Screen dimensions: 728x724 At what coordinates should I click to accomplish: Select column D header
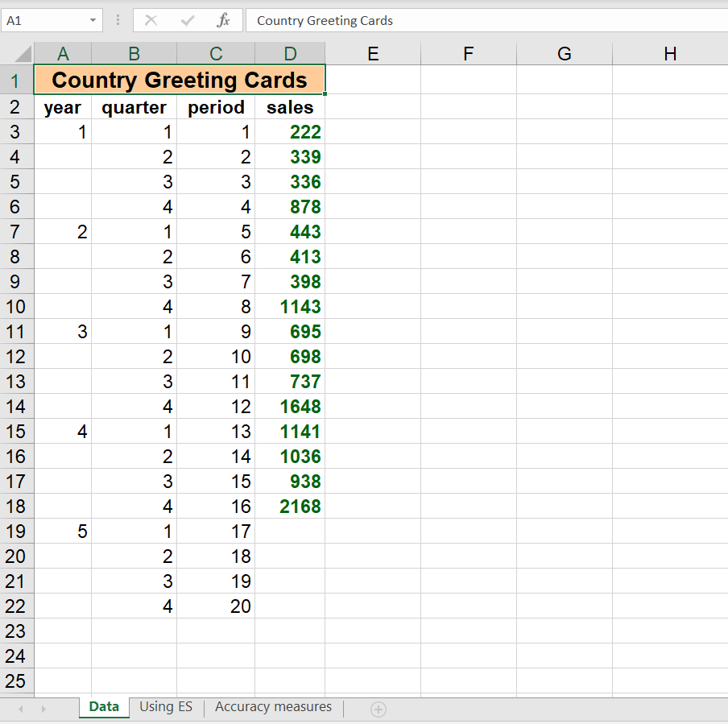tap(290, 53)
